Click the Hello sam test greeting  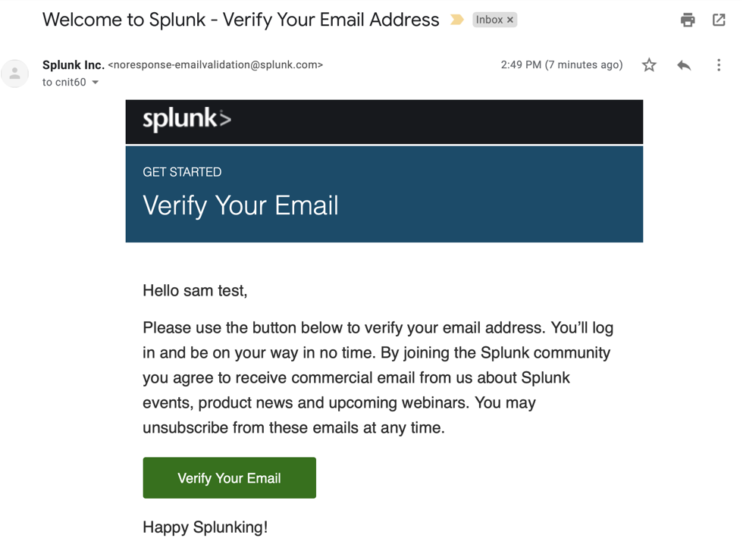(195, 290)
